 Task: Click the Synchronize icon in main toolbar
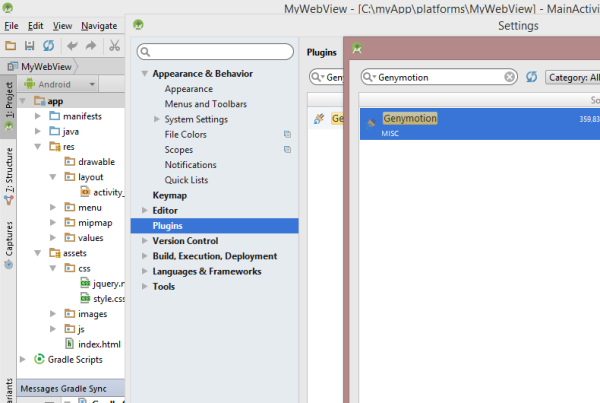point(48,46)
